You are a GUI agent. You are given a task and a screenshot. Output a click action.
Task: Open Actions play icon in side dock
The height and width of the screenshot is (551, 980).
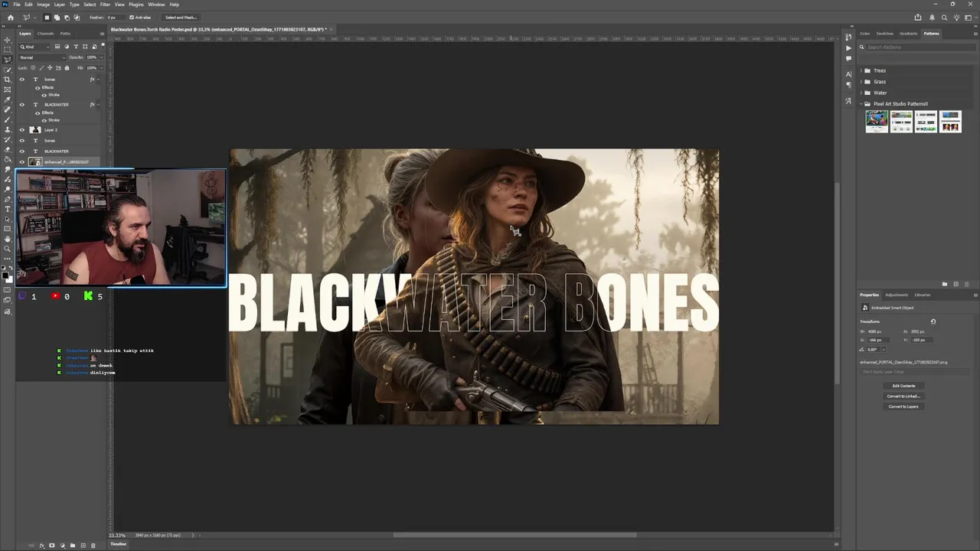click(848, 47)
